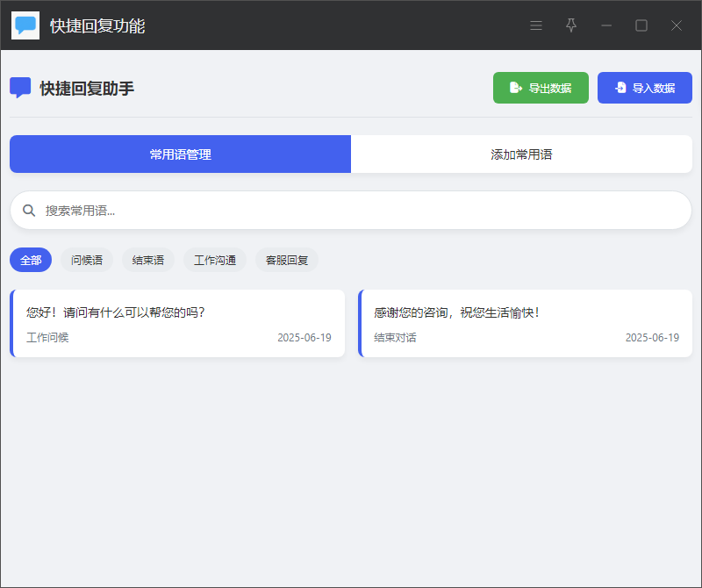Filter by 问候语 category
The height and width of the screenshot is (588, 702).
[87, 260]
